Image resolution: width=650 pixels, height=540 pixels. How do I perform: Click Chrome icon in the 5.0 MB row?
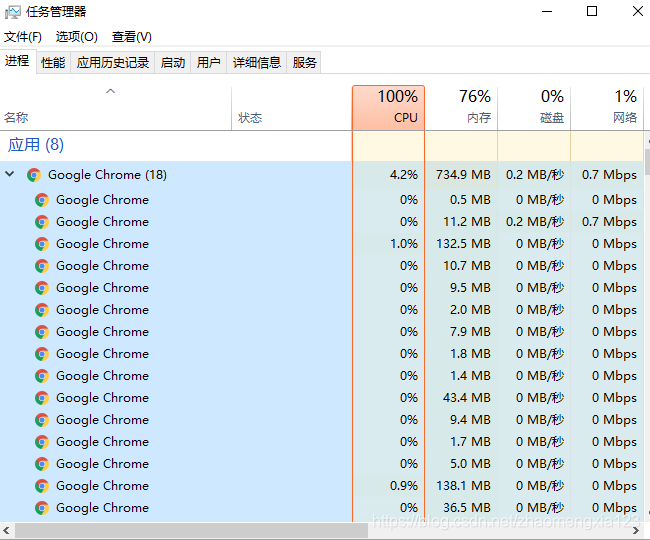point(42,464)
